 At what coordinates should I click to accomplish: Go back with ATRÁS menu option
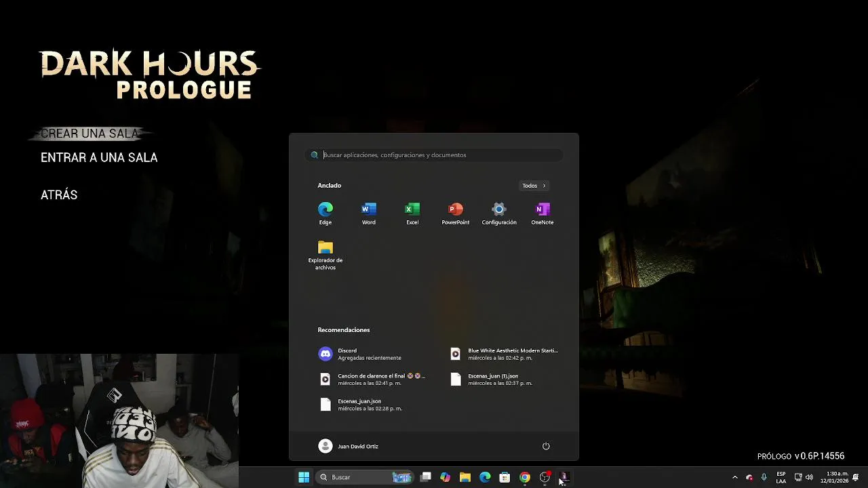coord(59,195)
